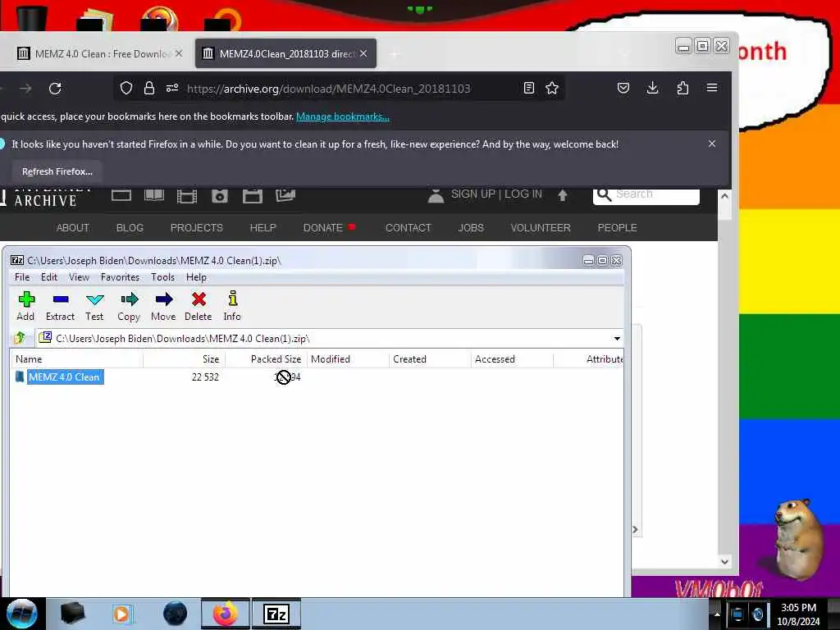Image resolution: width=840 pixels, height=630 pixels.
Task: Extract files with the Extract tool
Action: (x=60, y=307)
